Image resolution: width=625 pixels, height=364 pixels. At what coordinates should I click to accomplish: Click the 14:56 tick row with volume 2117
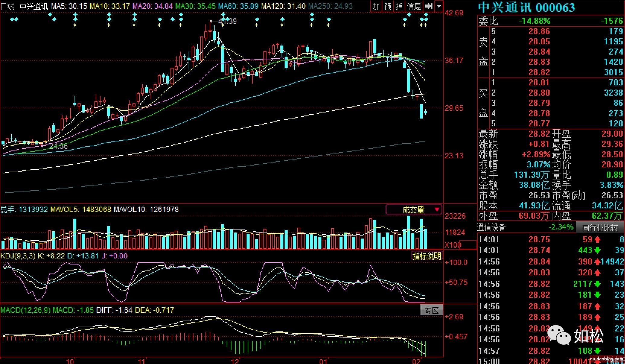[x=551, y=284]
